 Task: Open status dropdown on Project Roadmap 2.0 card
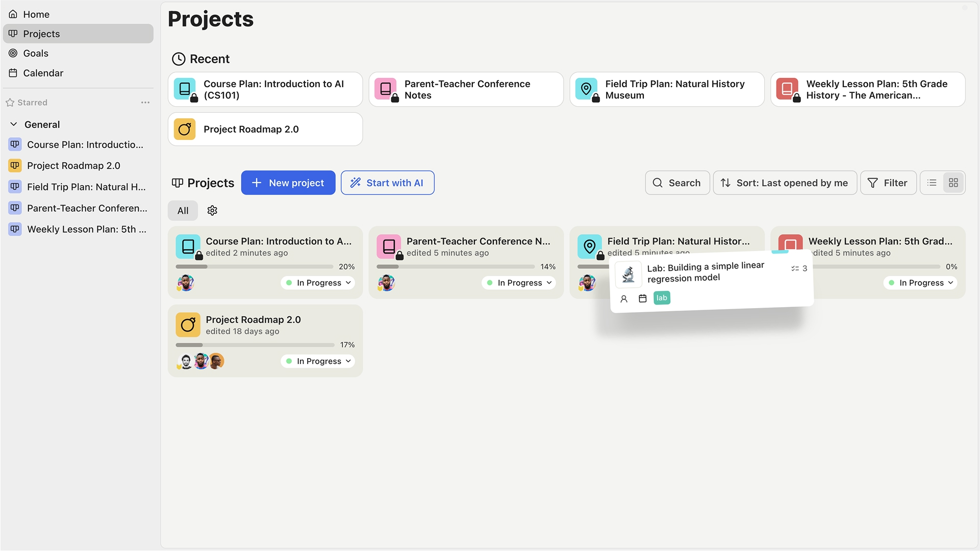pos(318,361)
